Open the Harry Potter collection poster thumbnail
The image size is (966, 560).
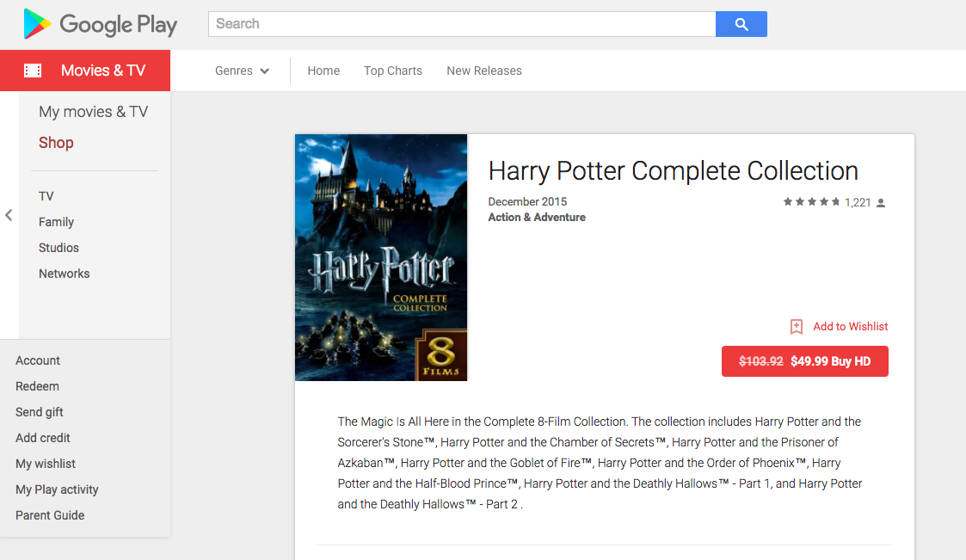pos(381,257)
